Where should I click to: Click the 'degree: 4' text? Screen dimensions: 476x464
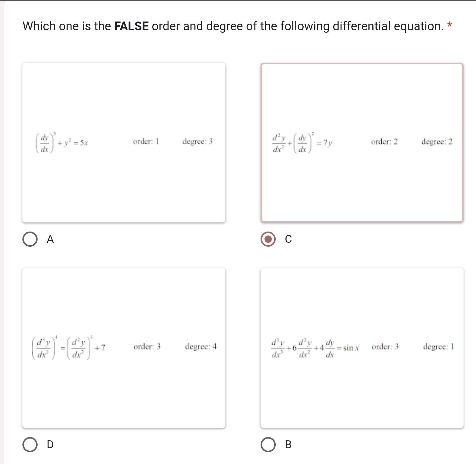point(201,346)
